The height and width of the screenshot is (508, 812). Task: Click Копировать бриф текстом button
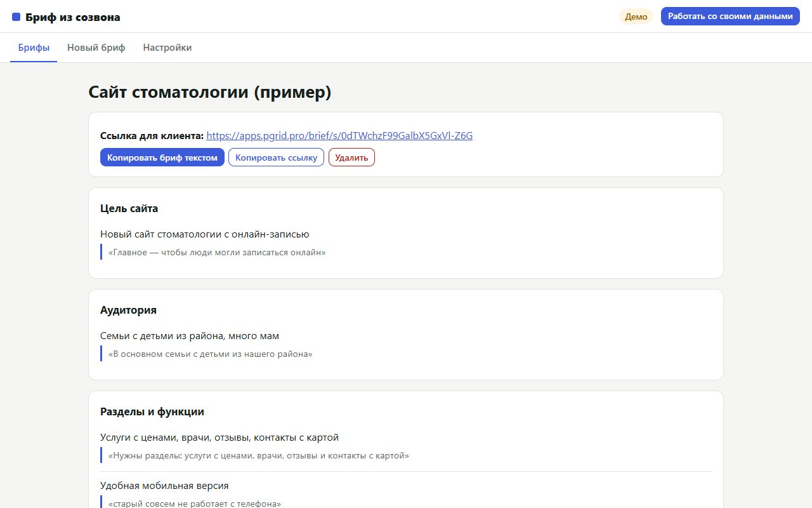pyautogui.click(x=162, y=157)
